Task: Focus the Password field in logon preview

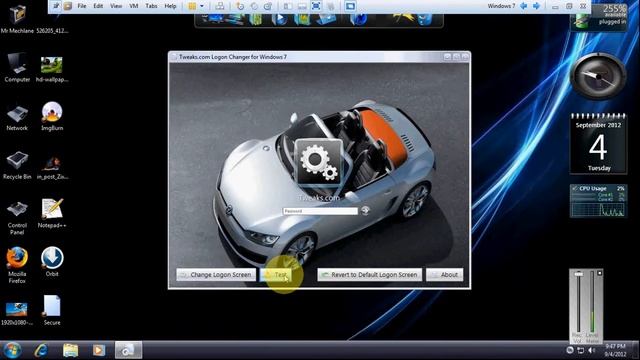Action: pyautogui.click(x=320, y=211)
